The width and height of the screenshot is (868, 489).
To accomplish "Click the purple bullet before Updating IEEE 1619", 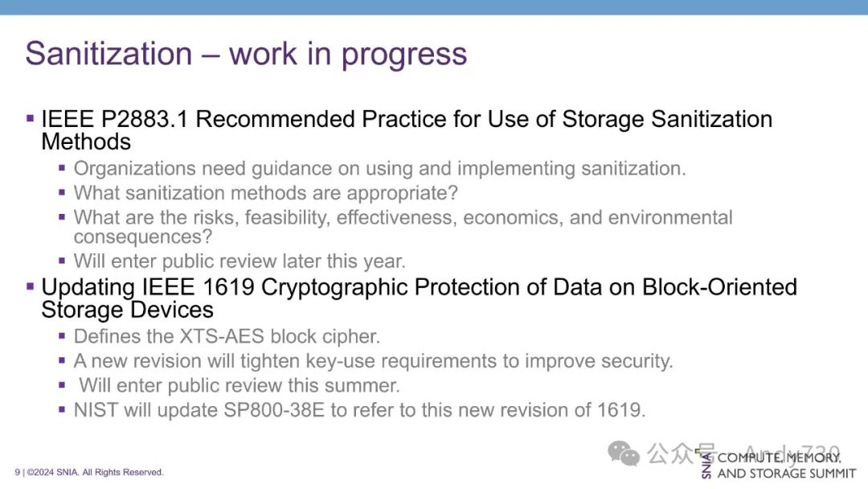I will pos(31,286).
